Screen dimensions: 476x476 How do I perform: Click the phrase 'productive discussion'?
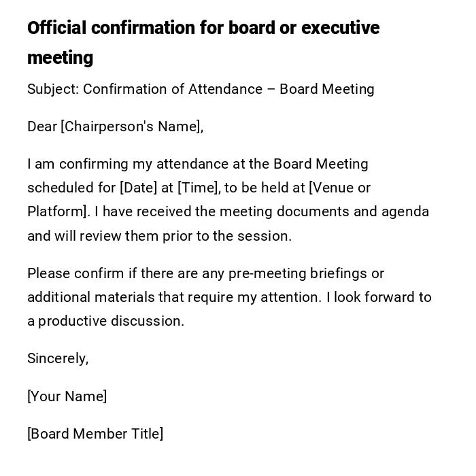[110, 321]
